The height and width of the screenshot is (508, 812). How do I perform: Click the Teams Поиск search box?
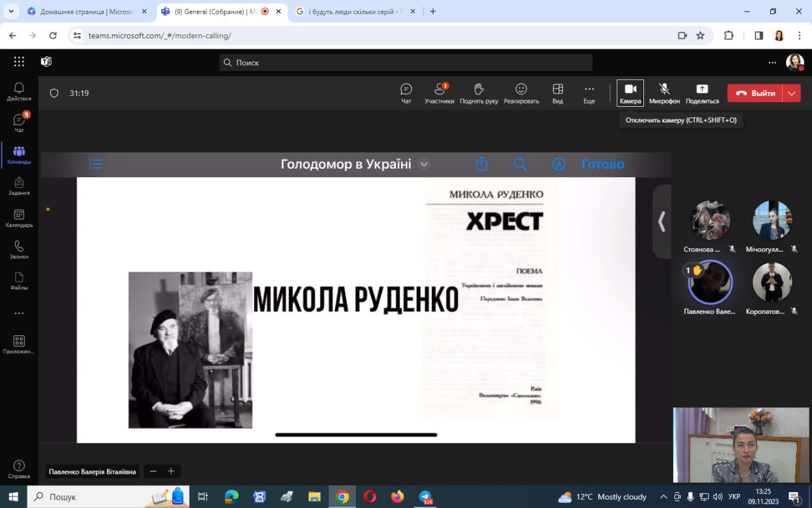[406, 62]
